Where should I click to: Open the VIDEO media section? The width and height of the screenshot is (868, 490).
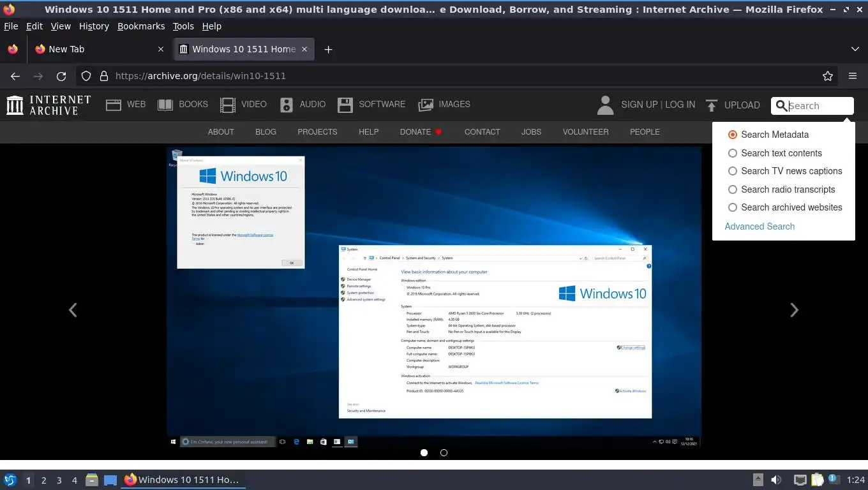coord(243,105)
